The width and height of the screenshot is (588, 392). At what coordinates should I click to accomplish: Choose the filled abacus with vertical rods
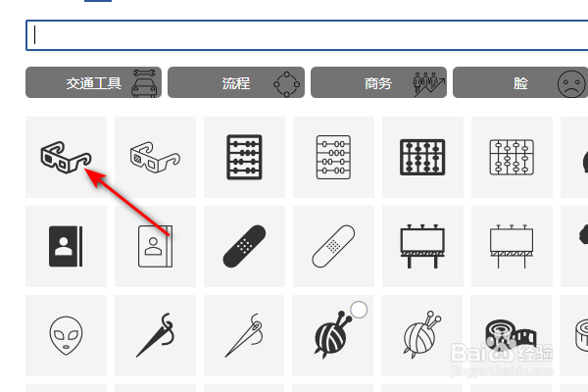coord(422,157)
